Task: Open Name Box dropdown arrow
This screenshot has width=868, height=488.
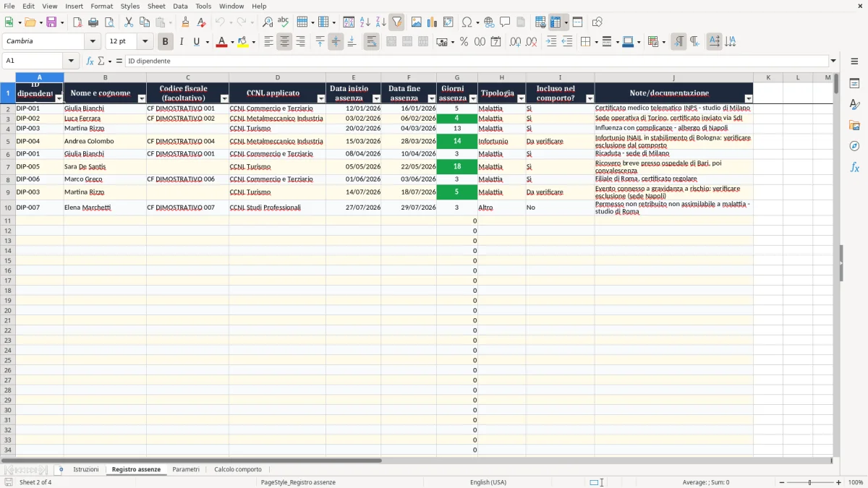Action: click(71, 61)
